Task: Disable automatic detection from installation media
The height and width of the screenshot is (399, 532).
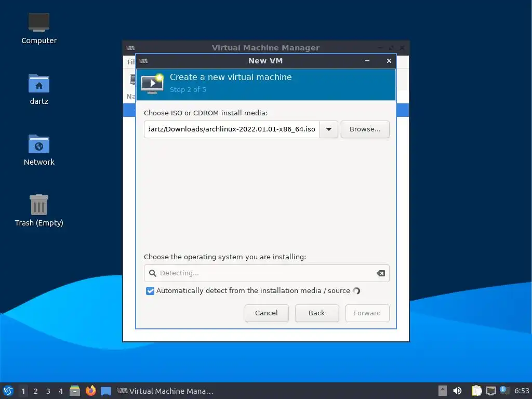Action: (x=150, y=291)
